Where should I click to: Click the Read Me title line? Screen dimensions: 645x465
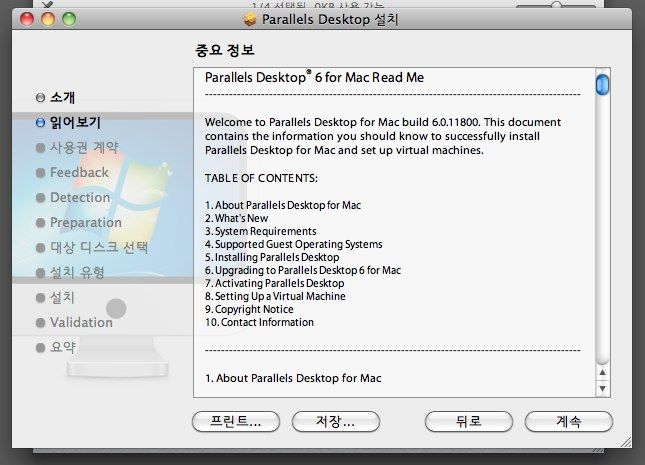point(314,77)
